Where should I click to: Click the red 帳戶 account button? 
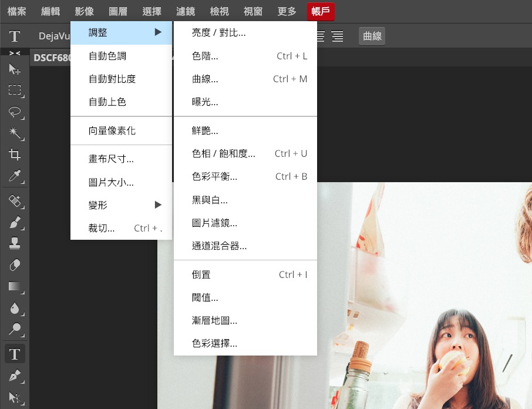321,11
